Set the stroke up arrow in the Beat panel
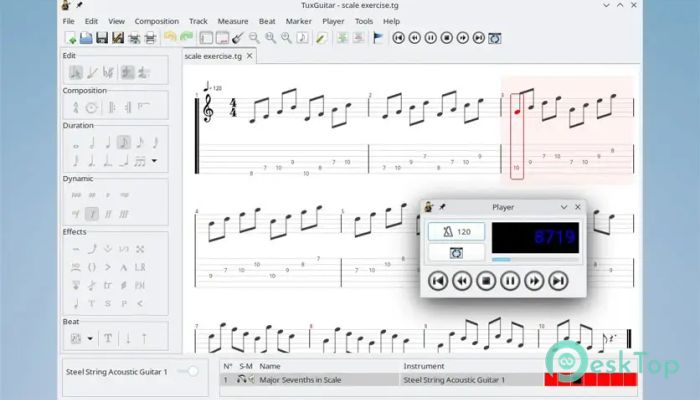The image size is (700, 400). 144,338
